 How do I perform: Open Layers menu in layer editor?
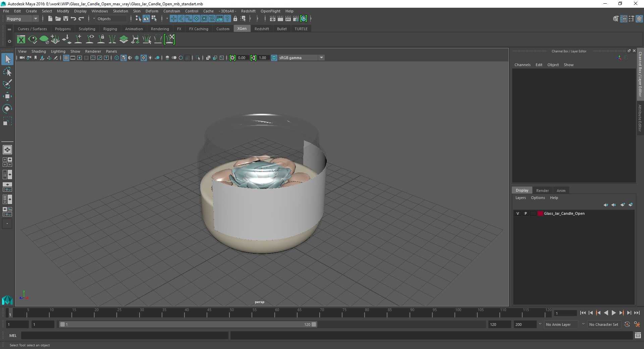point(521,198)
